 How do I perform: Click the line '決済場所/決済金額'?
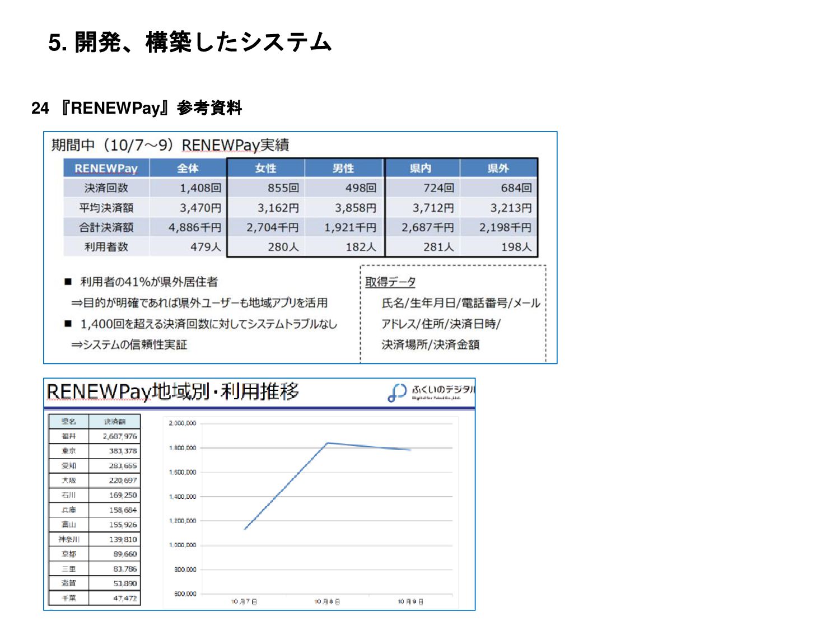(x=431, y=344)
